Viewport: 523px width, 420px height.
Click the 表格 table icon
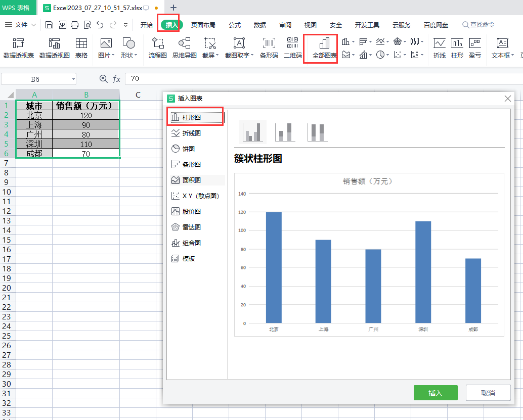[81, 48]
